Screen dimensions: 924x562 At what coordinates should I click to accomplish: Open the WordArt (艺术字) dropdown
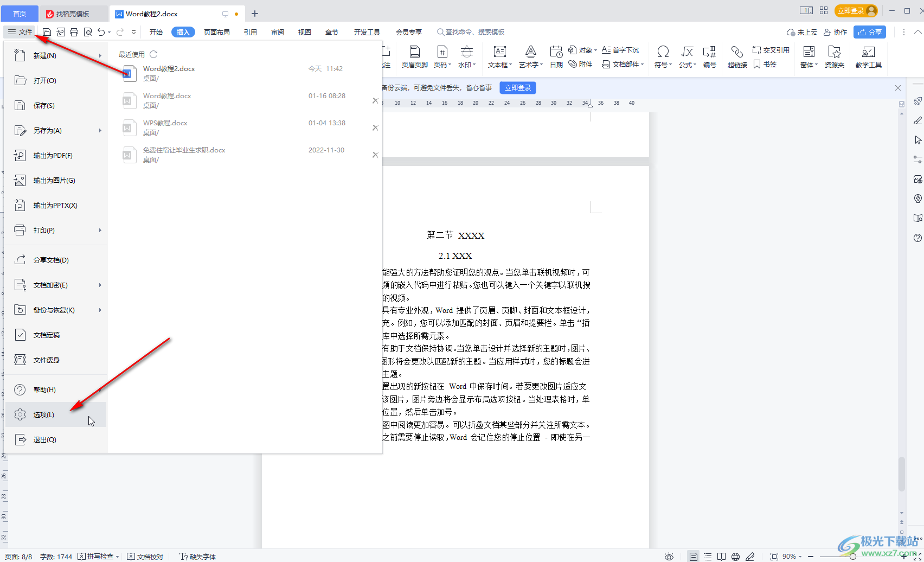point(530,65)
